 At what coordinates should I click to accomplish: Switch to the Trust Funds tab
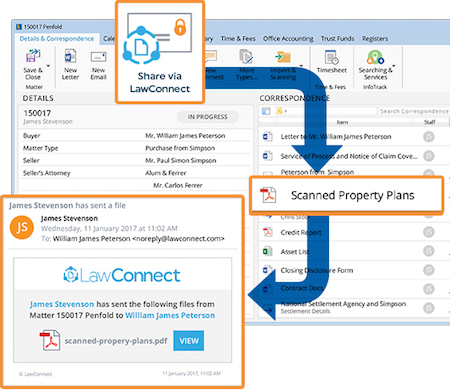(337, 39)
